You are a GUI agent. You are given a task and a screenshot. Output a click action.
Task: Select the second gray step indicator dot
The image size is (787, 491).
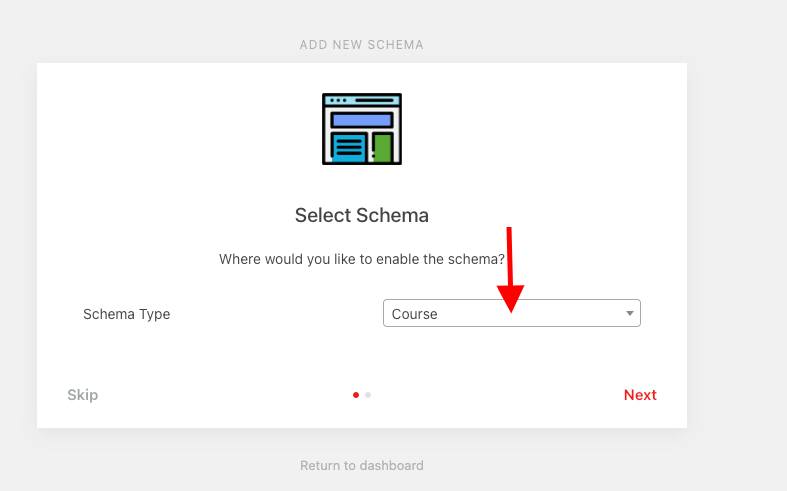tap(368, 395)
